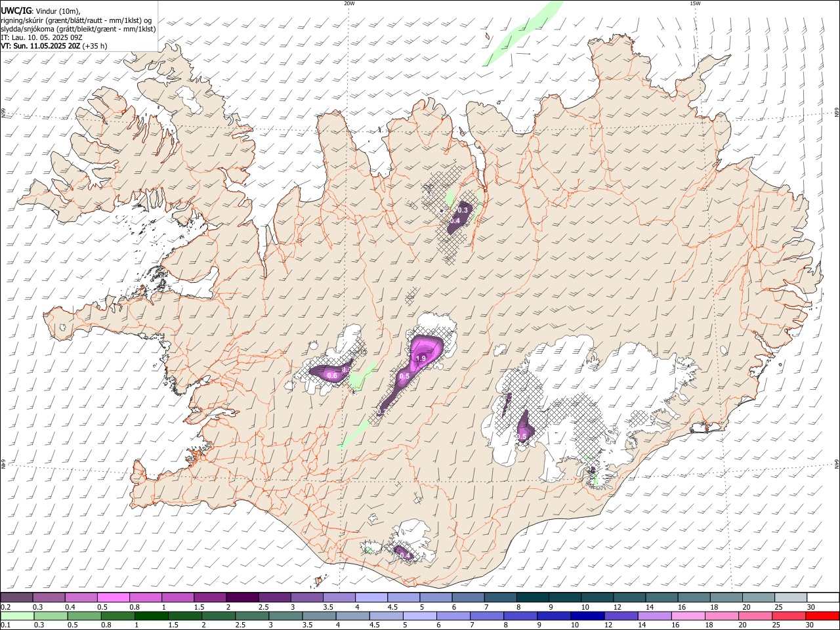Select lower scale green swatch starting at 0.8
The width and height of the screenshot is (840, 630).
pos(117,616)
